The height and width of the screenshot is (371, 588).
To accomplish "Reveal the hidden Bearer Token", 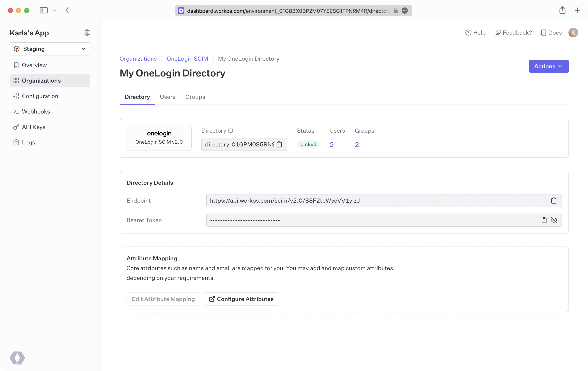I will (x=554, y=220).
